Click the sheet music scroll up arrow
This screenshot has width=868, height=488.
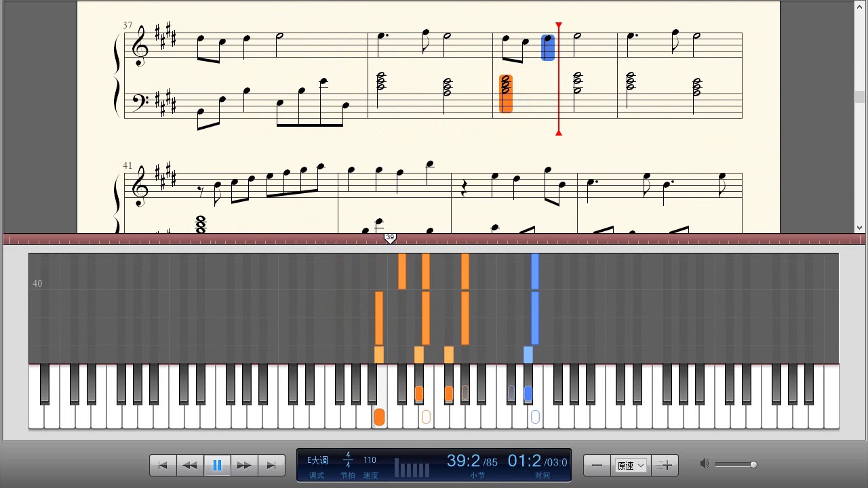(x=860, y=5)
